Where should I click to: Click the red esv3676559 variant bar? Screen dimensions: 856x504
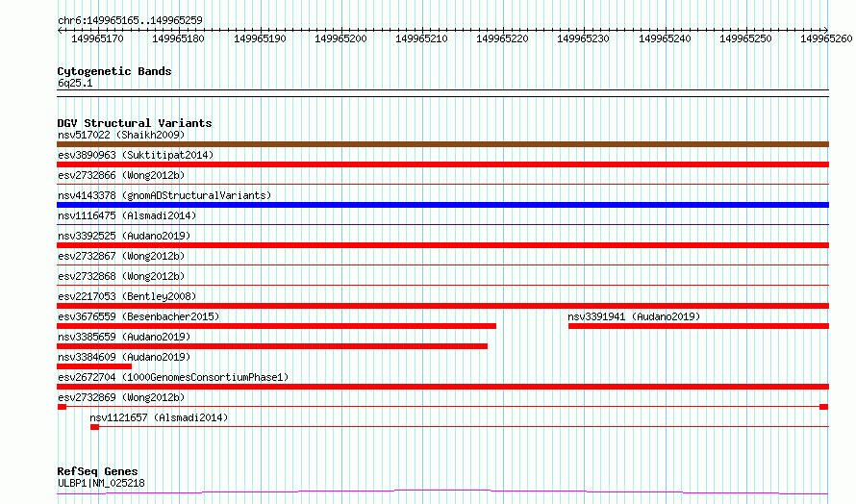(276, 326)
